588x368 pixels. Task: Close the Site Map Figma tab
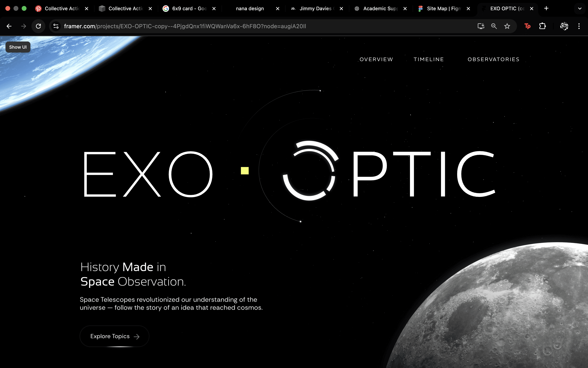click(x=468, y=9)
